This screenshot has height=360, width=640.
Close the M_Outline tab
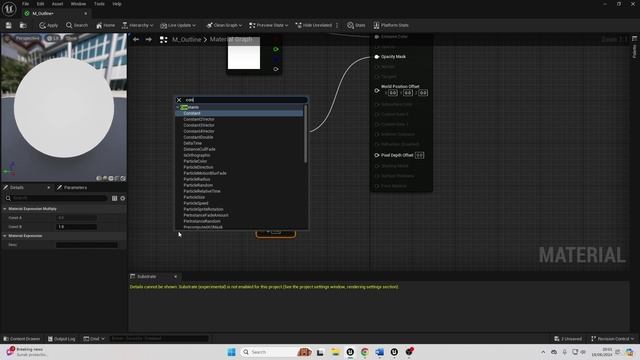click(x=85, y=13)
